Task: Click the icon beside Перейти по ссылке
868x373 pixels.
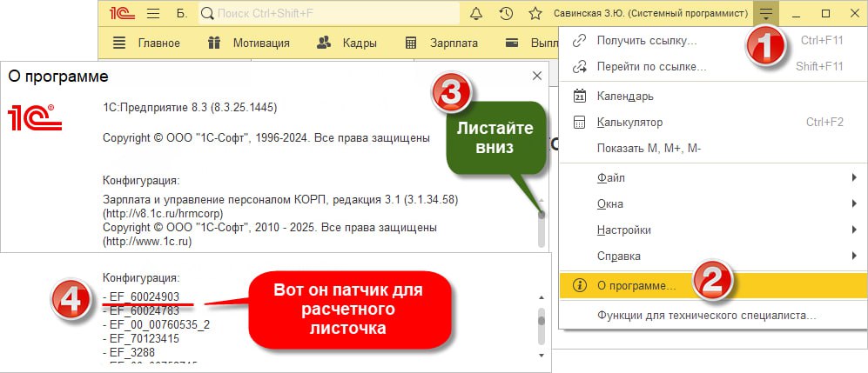Action: click(x=580, y=67)
